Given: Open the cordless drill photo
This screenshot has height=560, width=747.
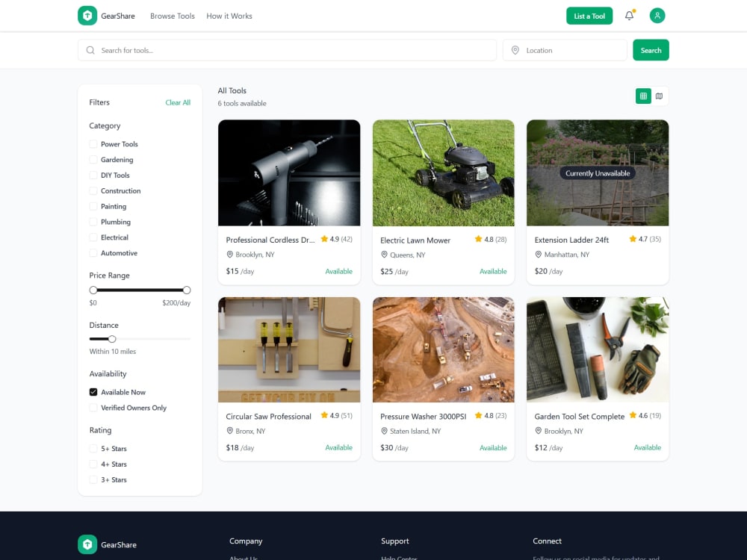Looking at the screenshot, I should (289, 173).
